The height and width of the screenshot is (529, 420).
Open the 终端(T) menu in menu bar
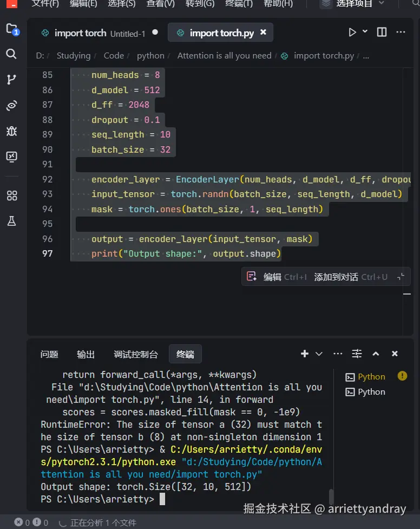[x=239, y=4]
